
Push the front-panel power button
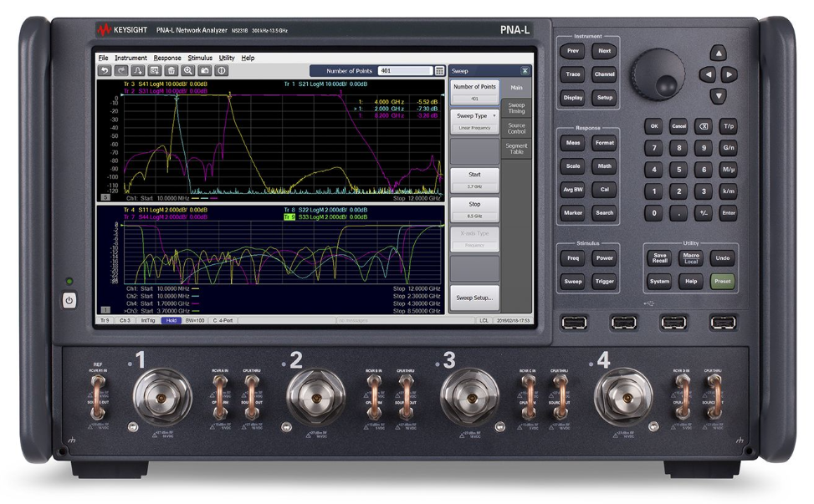tap(69, 300)
